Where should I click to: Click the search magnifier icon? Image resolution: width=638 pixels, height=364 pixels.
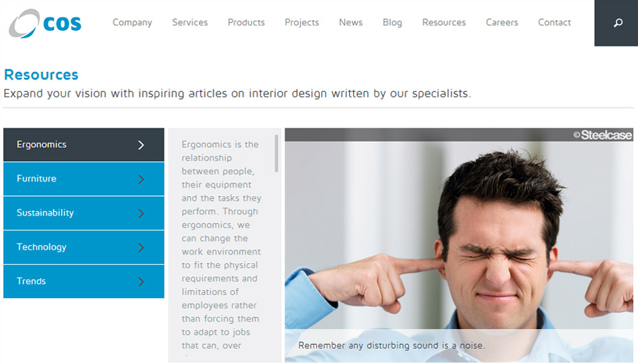[x=617, y=23]
